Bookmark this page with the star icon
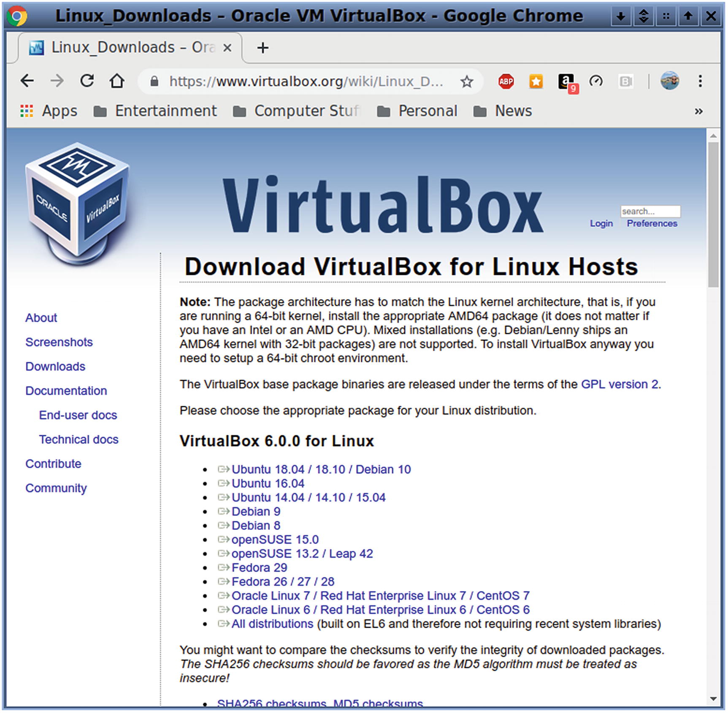This screenshot has width=728, height=713. point(466,81)
